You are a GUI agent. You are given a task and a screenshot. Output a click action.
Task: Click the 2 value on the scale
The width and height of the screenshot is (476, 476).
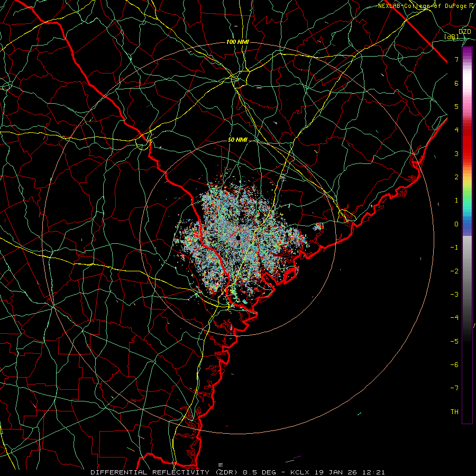(456, 177)
